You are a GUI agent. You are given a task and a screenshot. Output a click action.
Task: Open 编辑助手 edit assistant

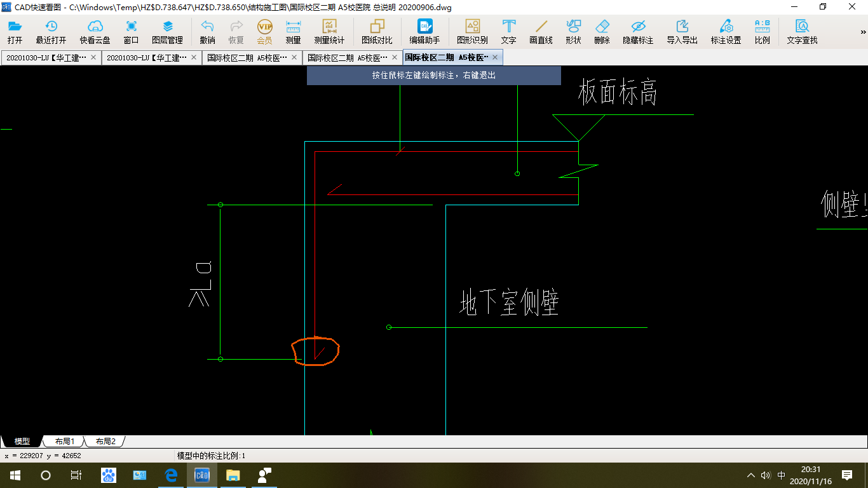pyautogui.click(x=424, y=32)
